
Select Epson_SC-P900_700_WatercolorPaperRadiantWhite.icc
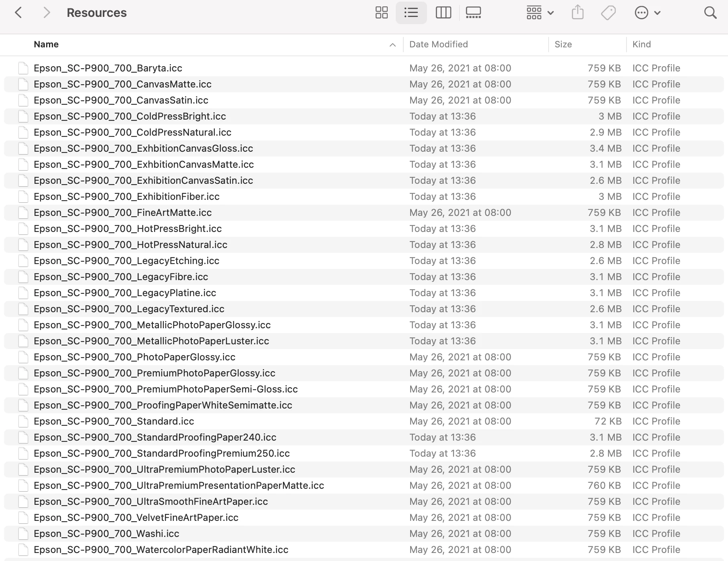pyautogui.click(x=364, y=550)
